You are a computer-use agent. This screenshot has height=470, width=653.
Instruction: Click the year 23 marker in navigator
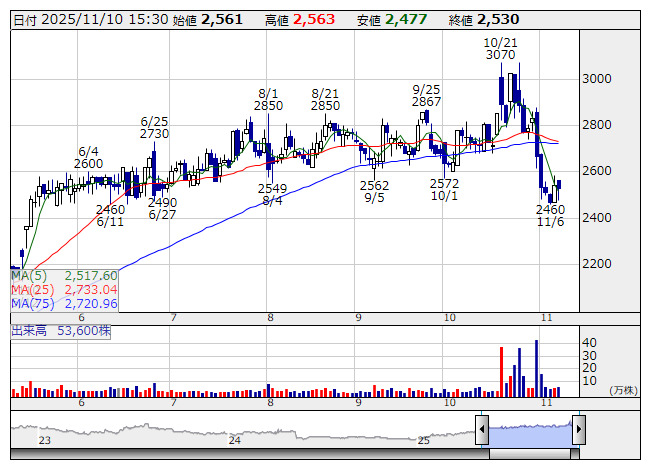(45, 440)
